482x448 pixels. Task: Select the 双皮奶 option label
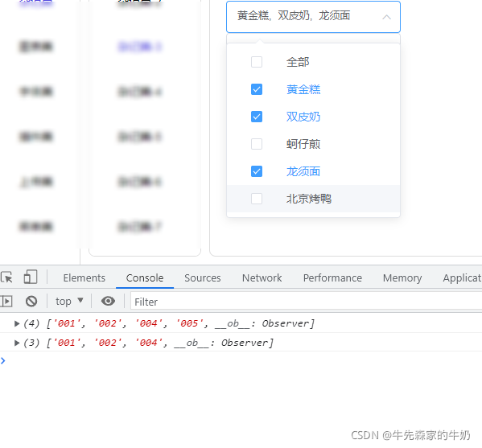click(303, 117)
